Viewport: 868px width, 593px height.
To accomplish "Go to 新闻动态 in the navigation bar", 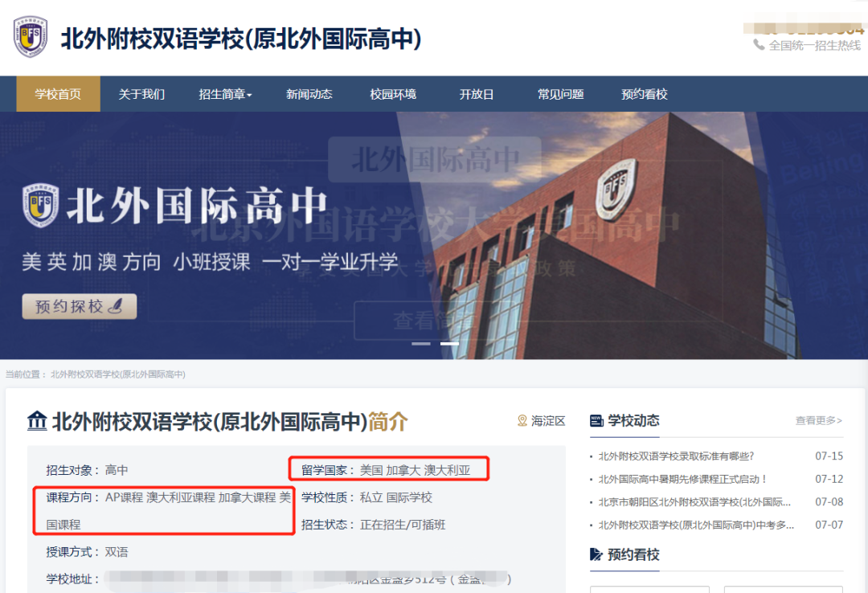I will click(309, 94).
